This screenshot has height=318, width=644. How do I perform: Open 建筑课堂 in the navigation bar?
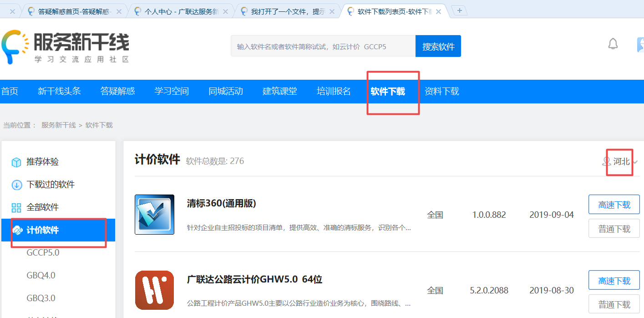click(280, 91)
